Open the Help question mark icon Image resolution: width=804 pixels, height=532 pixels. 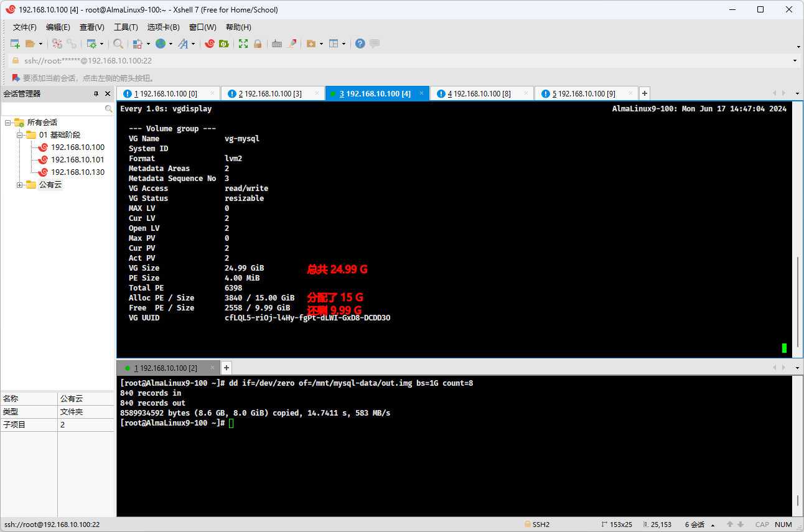360,44
